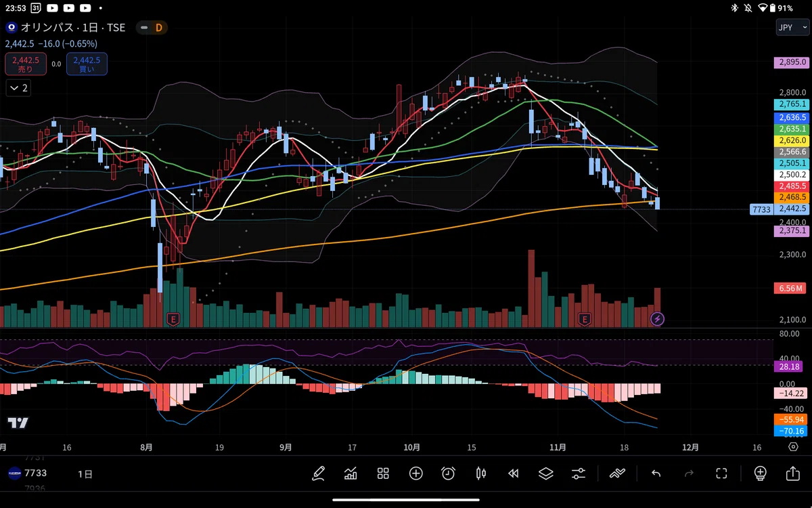812x508 pixels.
Task: Select the -14.22 histogram value label
Action: tap(790, 393)
